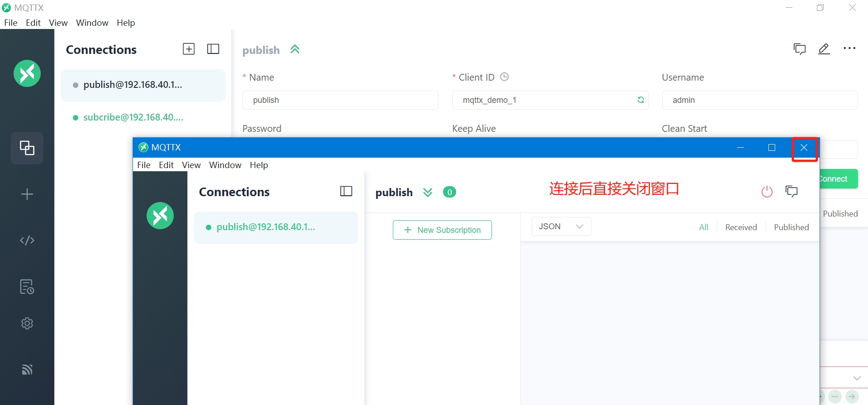The height and width of the screenshot is (405, 868).
Task: Click the edit pencil icon in the back window
Action: 824,49
